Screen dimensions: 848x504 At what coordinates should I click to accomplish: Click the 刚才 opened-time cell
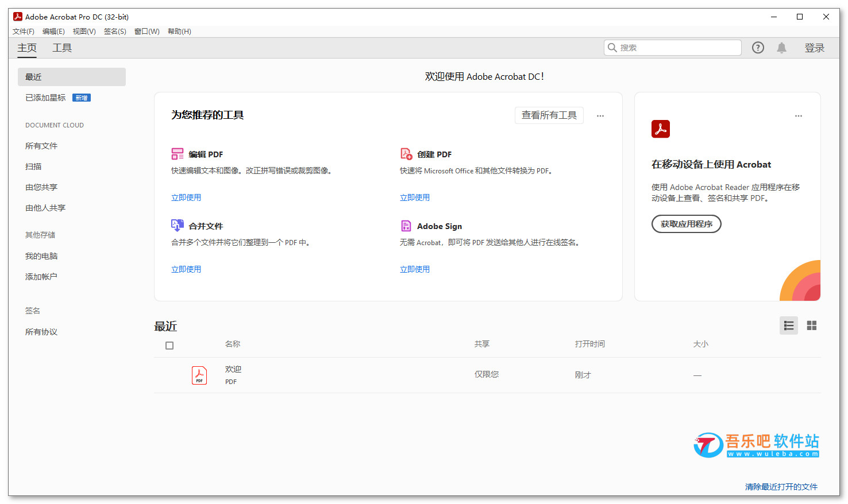tap(583, 375)
